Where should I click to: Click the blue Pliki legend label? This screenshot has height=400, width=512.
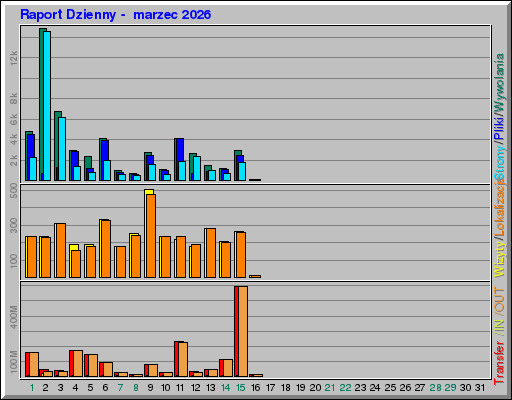[x=499, y=129]
